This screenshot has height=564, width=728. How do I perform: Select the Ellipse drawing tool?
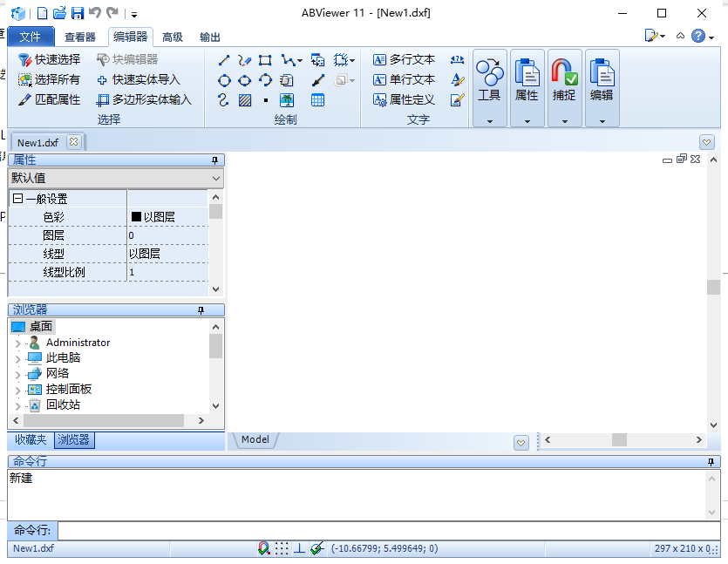click(244, 80)
